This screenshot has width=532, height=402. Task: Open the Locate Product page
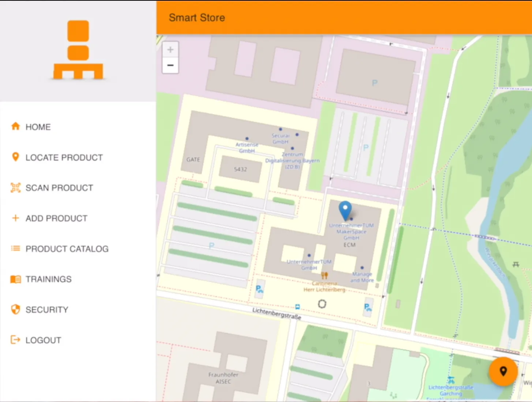(64, 157)
